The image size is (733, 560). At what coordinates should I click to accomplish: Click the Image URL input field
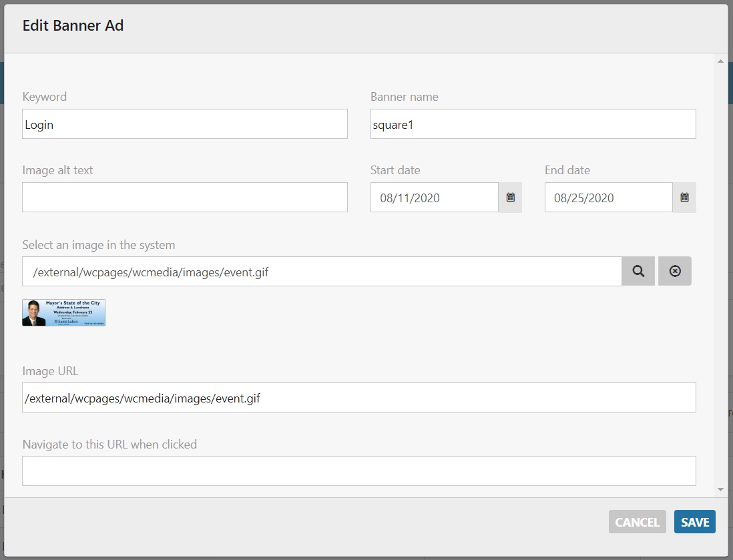coord(359,397)
